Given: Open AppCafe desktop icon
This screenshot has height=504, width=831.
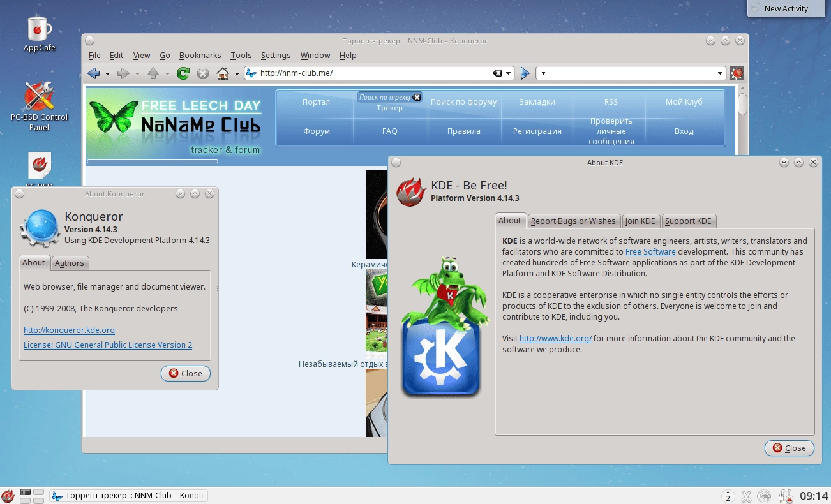Looking at the screenshot, I should (x=39, y=33).
